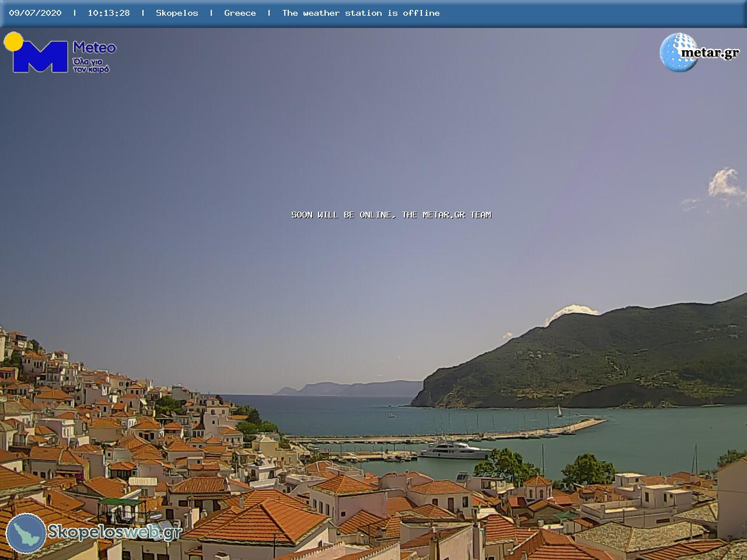The image size is (747, 560).
Task: Click the 'SOON WILL BE ONLINE' message
Action: 391,215
